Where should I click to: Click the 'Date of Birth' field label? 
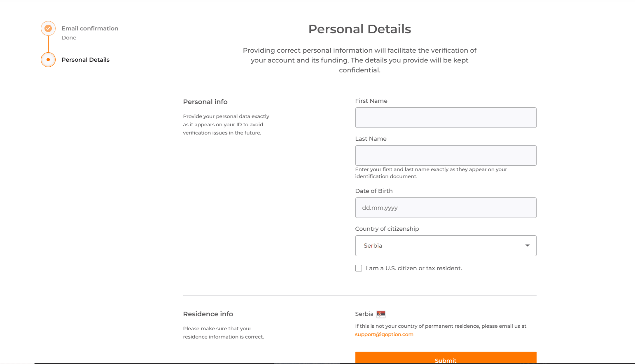coord(374,191)
